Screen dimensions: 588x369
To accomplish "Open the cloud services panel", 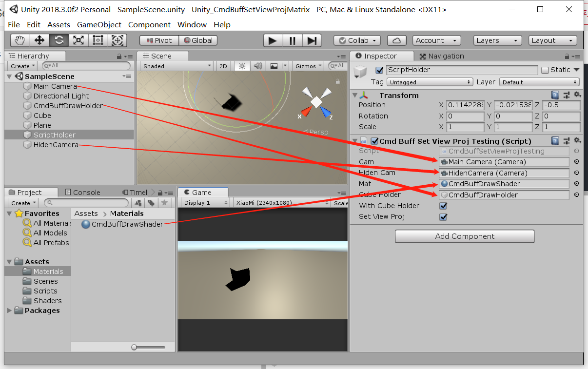I will point(397,40).
